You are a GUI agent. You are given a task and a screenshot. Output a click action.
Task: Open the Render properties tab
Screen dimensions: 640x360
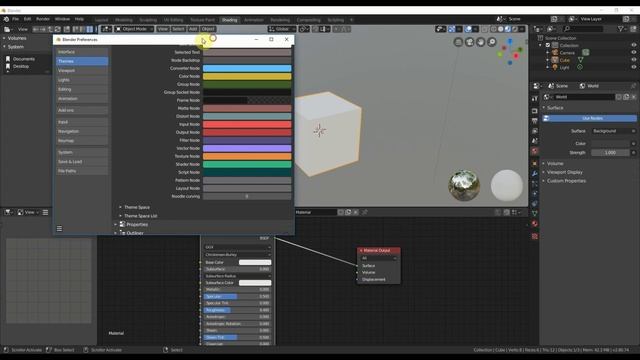[x=535, y=111]
